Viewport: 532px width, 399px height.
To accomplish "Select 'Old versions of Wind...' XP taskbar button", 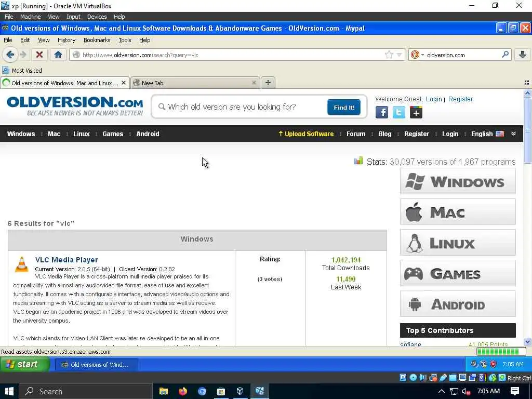I will tap(96, 365).
